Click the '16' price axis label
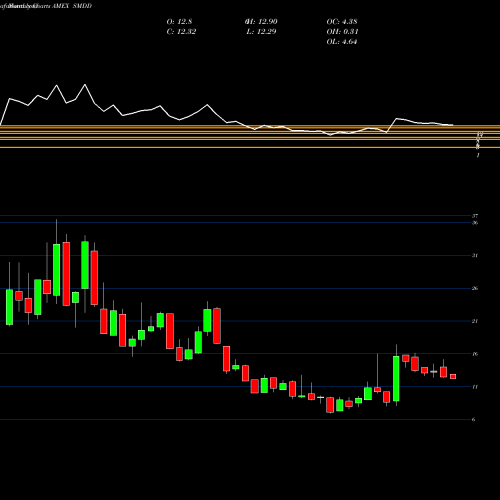The height and width of the screenshot is (500, 500). click(x=475, y=354)
